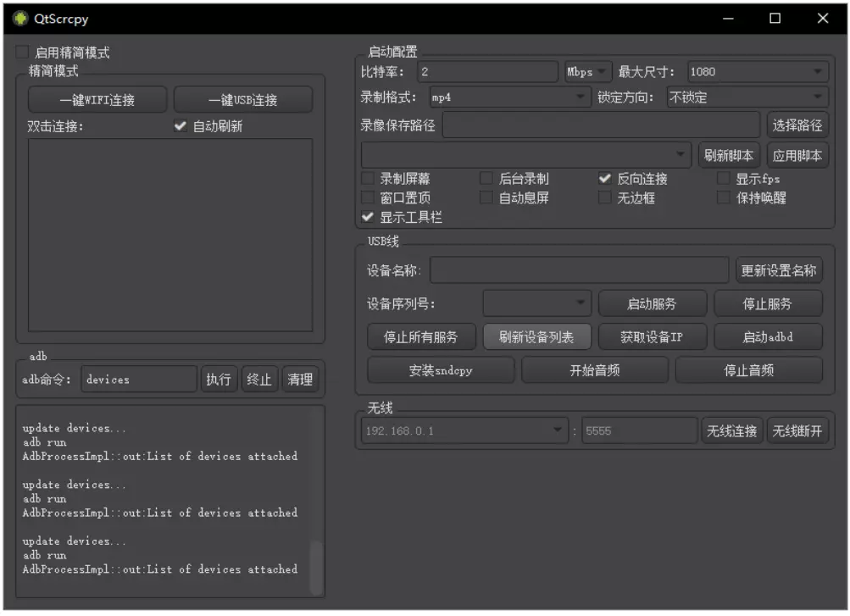Image resolution: width=850 pixels, height=616 pixels.
Task: Open the 锁定方向 不锁定 dropdown
Action: coord(747,97)
